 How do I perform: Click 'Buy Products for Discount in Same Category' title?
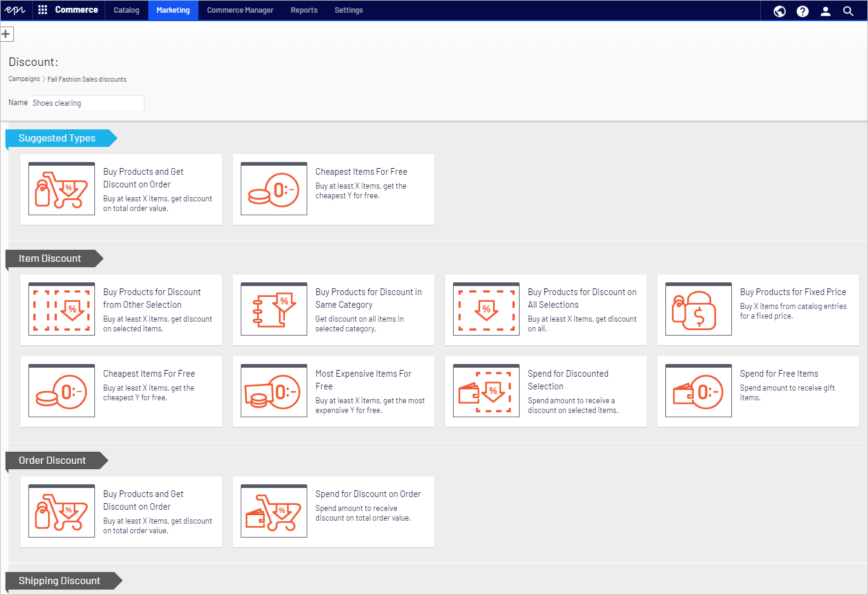368,299
